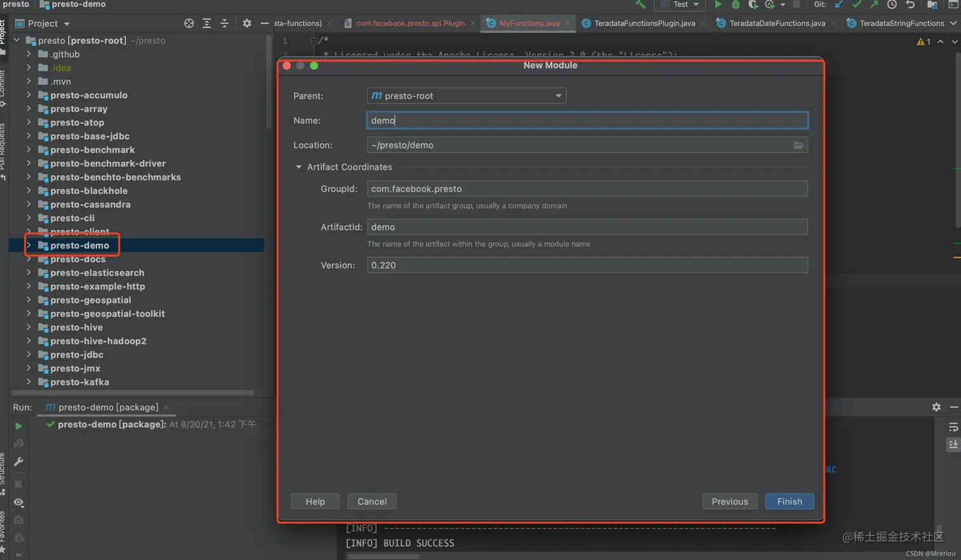This screenshot has width=961, height=560.
Task: Switch to MyFunctions.java tab
Action: tap(529, 24)
